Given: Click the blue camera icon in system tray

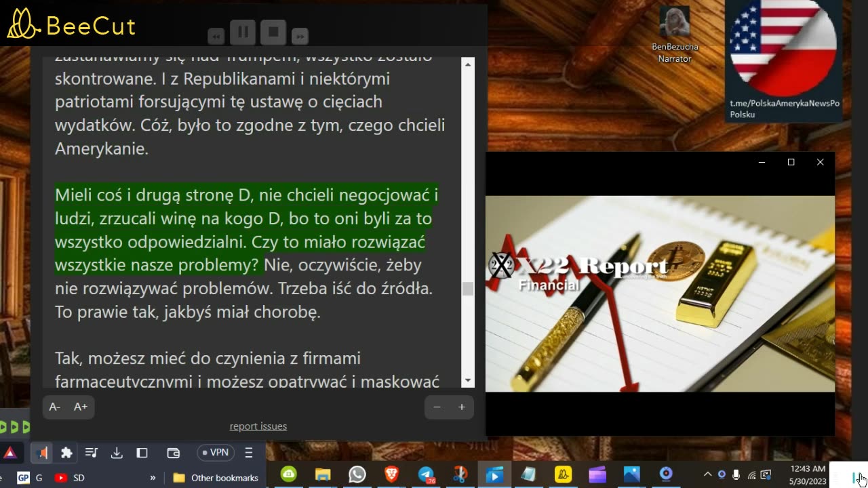Looking at the screenshot, I should point(722,474).
